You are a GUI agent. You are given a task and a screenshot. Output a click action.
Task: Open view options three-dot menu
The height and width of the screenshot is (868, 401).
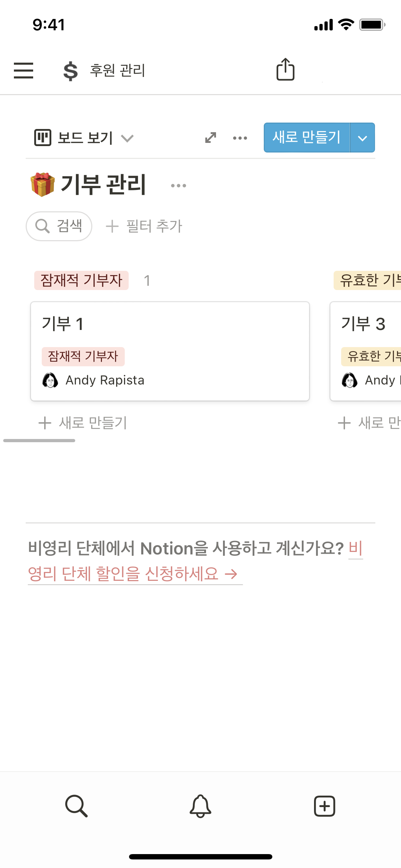tap(240, 138)
